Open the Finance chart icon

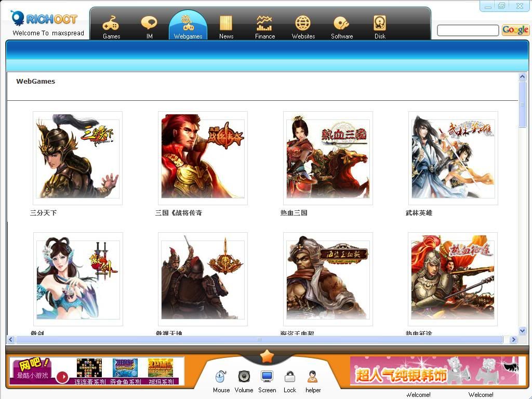tap(264, 24)
